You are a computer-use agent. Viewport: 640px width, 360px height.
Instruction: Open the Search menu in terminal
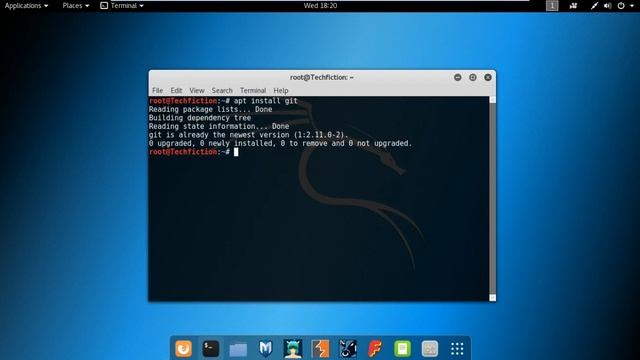[x=222, y=91]
